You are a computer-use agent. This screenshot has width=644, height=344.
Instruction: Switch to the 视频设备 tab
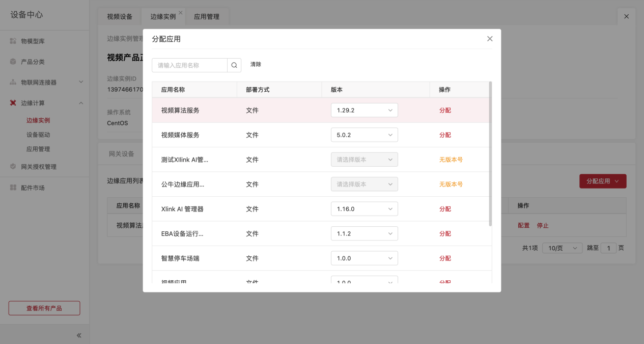(x=120, y=16)
